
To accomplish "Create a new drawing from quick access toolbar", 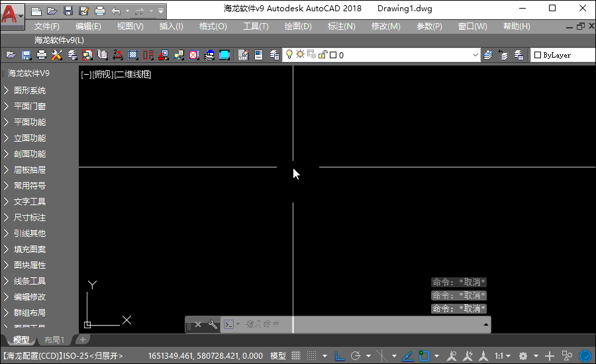I will 36,11.
